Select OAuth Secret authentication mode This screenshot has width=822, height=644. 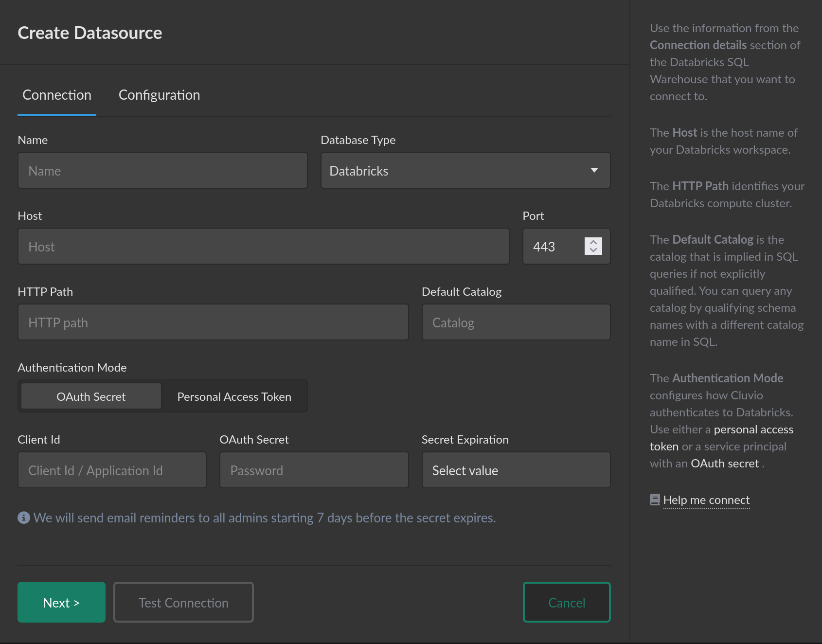pyautogui.click(x=91, y=396)
